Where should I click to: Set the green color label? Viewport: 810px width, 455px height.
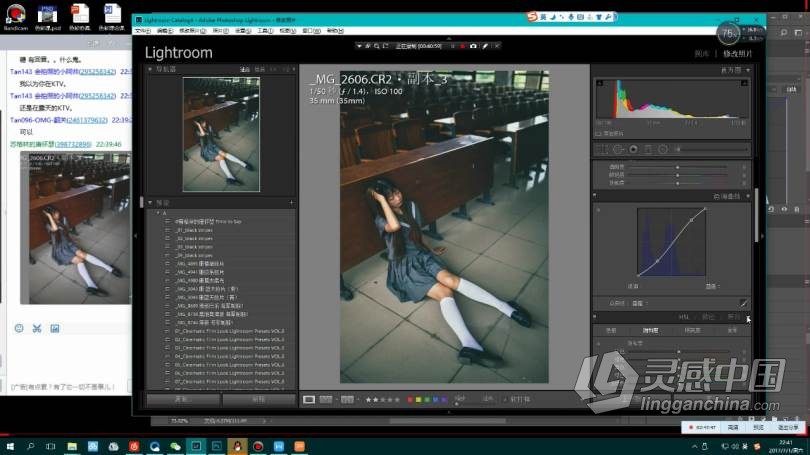(427, 399)
